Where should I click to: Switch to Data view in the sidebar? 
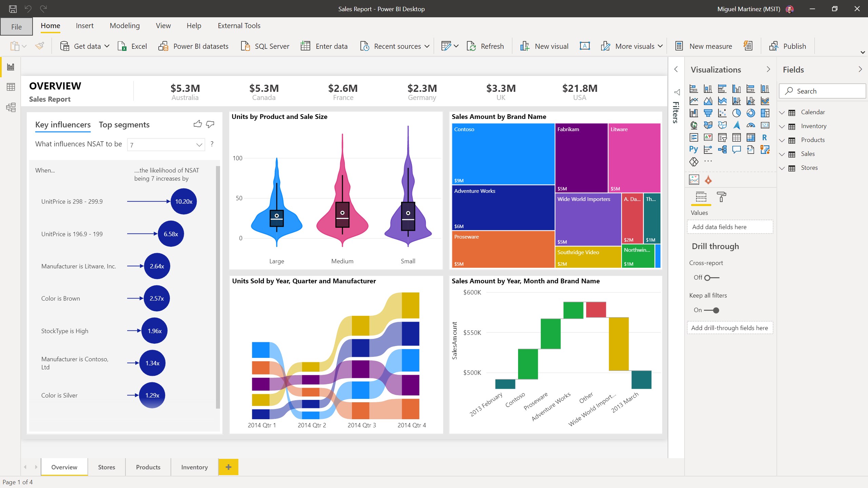[x=11, y=87]
